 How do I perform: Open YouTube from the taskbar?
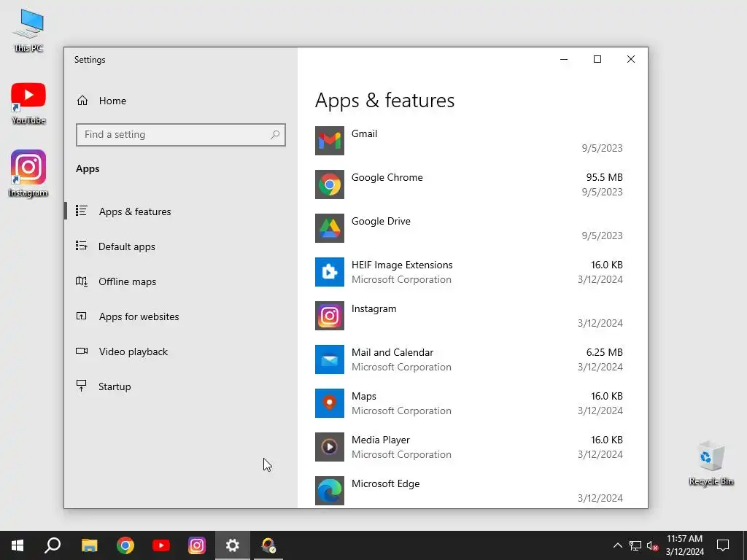coord(161,545)
